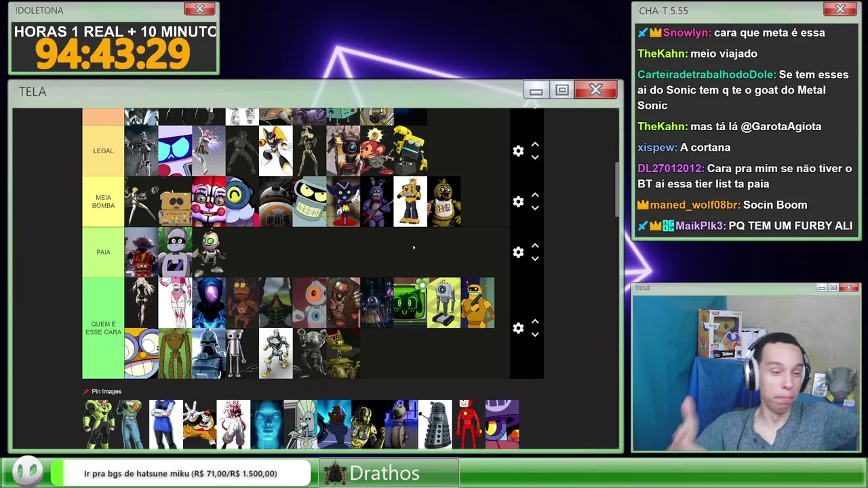Select the orange-eyed white robot image
This screenshot has width=868, height=488.
(x=310, y=303)
